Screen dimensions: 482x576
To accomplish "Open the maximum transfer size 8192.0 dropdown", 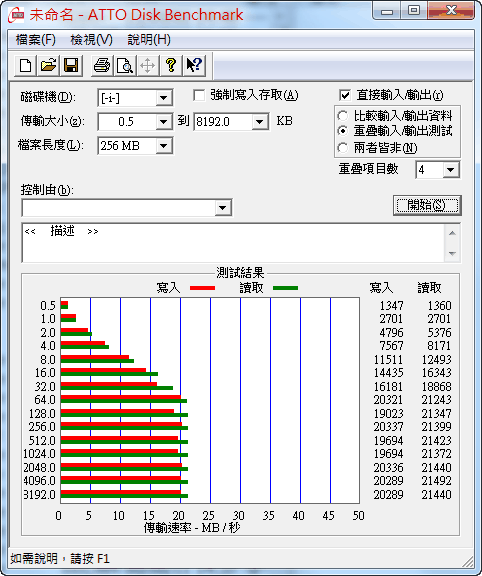I will tap(260, 122).
